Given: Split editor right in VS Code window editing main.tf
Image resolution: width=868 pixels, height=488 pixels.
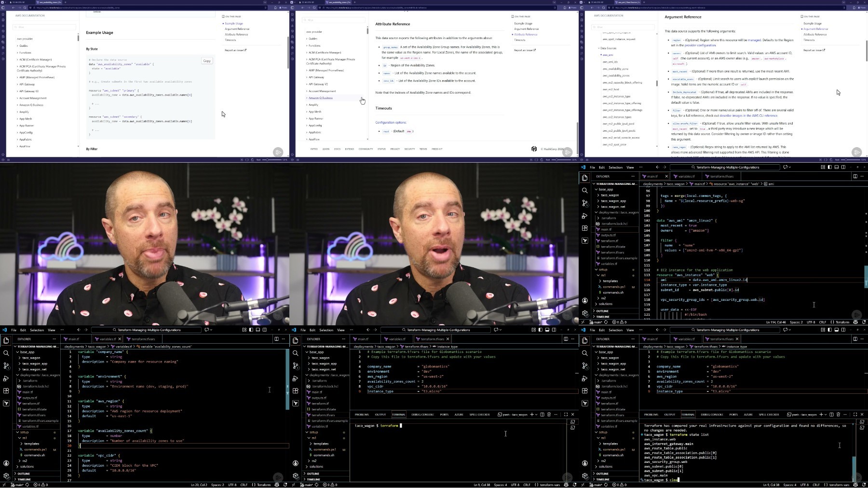Looking at the screenshot, I should coord(855,176).
